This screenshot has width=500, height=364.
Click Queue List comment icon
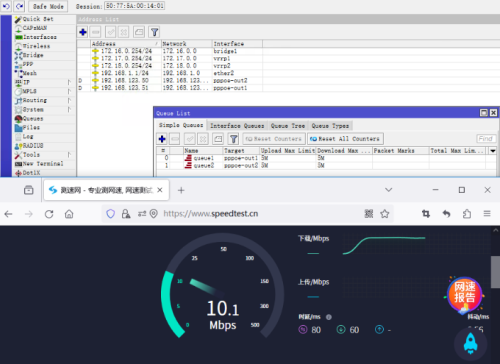(218, 139)
